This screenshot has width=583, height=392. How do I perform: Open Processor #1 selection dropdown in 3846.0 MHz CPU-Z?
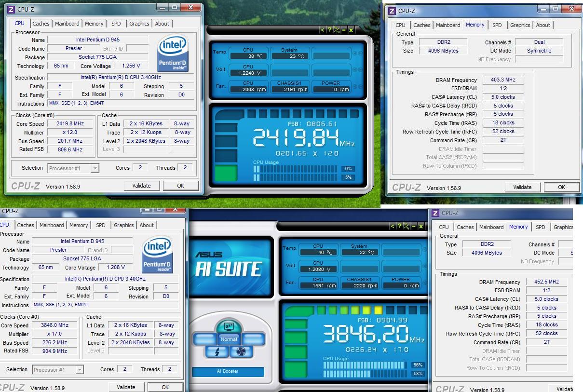click(58, 370)
